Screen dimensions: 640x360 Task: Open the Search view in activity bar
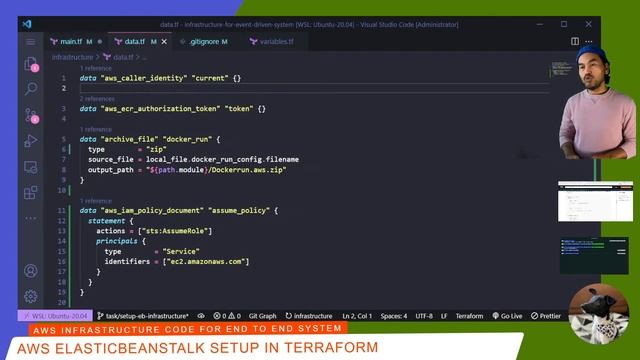tap(31, 89)
